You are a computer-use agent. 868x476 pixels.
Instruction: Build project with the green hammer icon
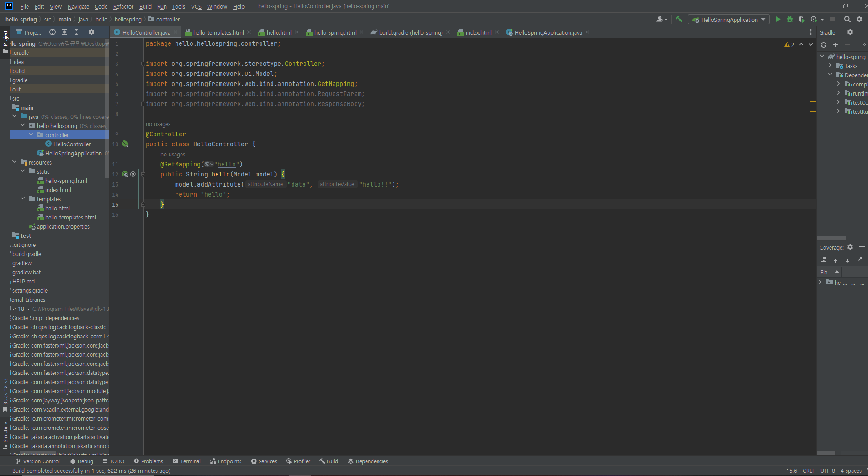point(679,19)
